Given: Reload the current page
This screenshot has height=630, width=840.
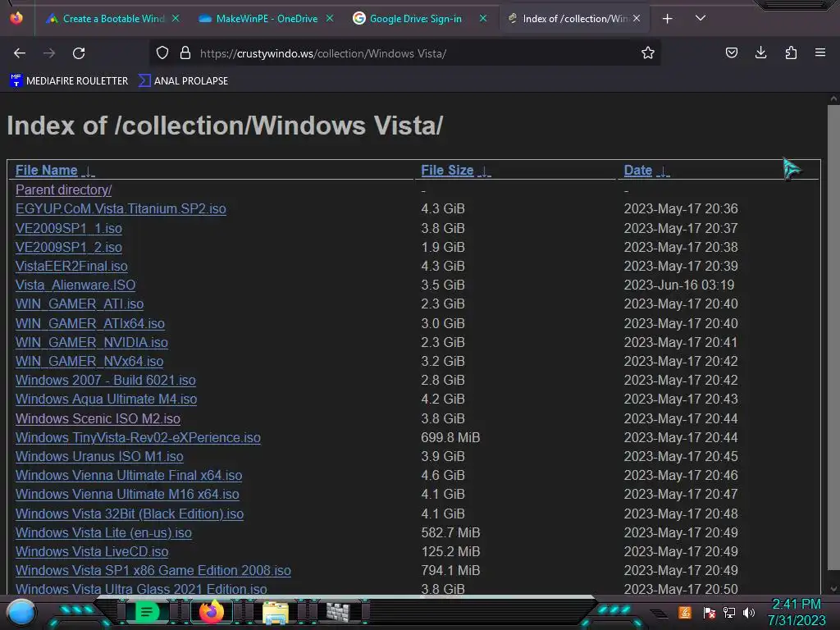Looking at the screenshot, I should tap(79, 53).
